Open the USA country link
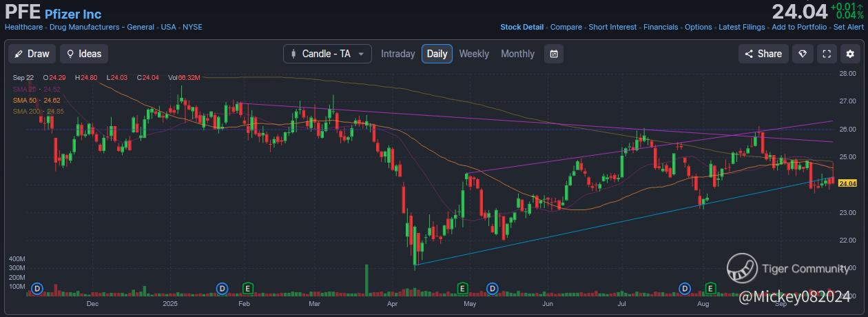Image resolution: width=868 pixels, height=317 pixels. click(169, 28)
